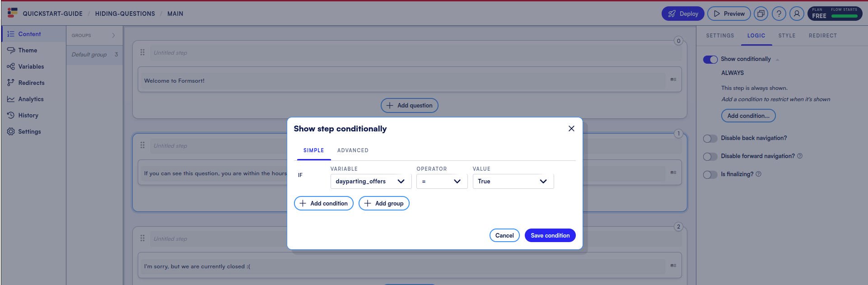This screenshot has height=285, width=868.
Task: Open the user account profile icon
Action: 797,14
